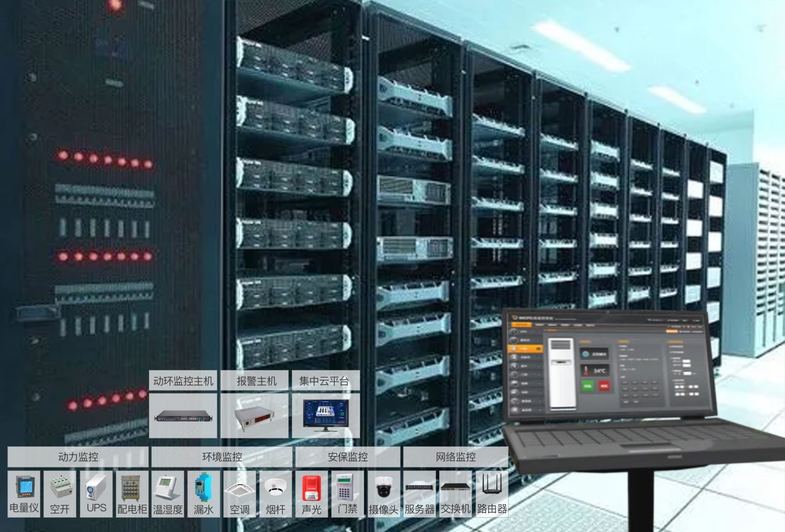
Task: Open the UPS device icon
Action: 96,488
